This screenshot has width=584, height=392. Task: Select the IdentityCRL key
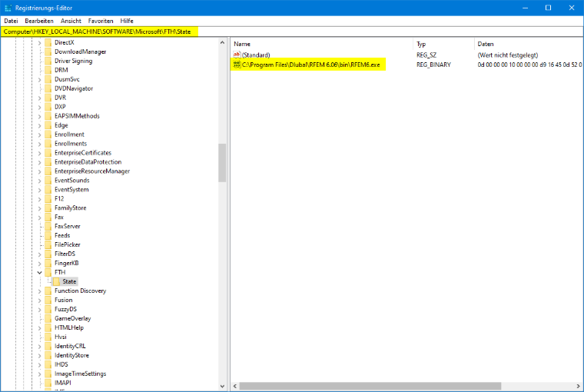(x=70, y=346)
